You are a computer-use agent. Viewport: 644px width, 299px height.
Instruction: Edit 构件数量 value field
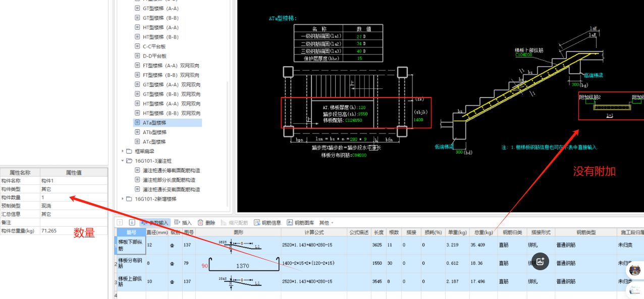pyautogui.click(x=74, y=197)
